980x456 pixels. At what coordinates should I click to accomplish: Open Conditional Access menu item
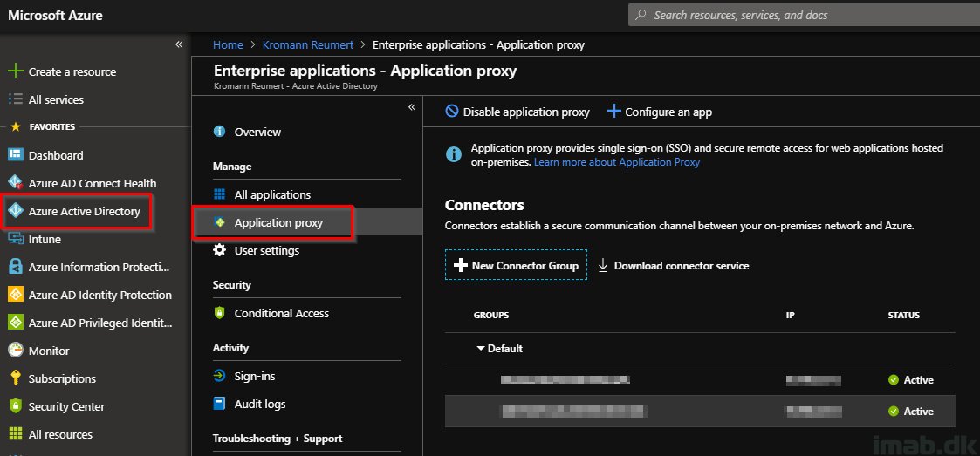pyautogui.click(x=282, y=313)
